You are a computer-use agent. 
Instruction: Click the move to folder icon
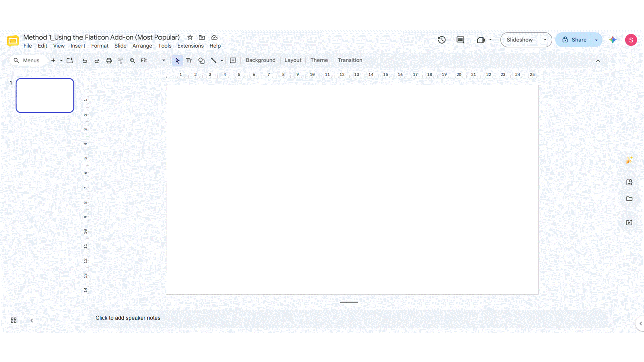pos(202,37)
